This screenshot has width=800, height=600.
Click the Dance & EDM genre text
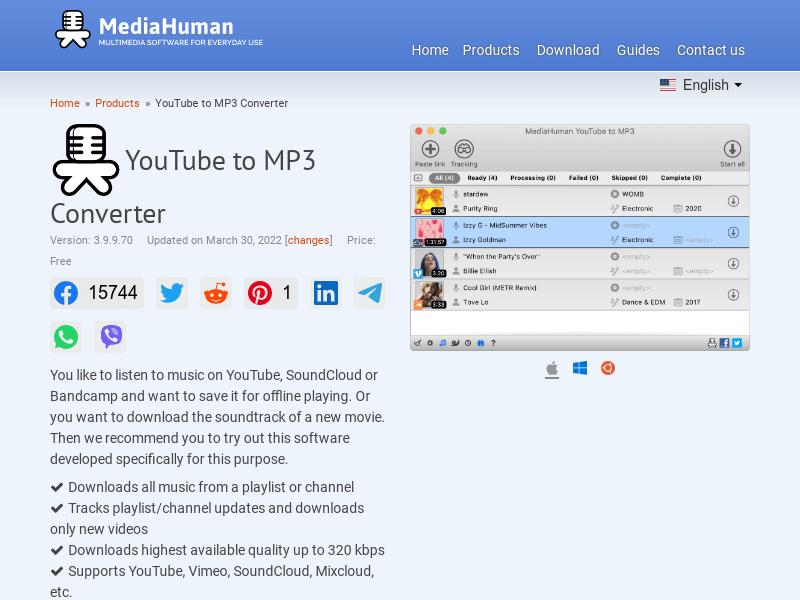(643, 302)
